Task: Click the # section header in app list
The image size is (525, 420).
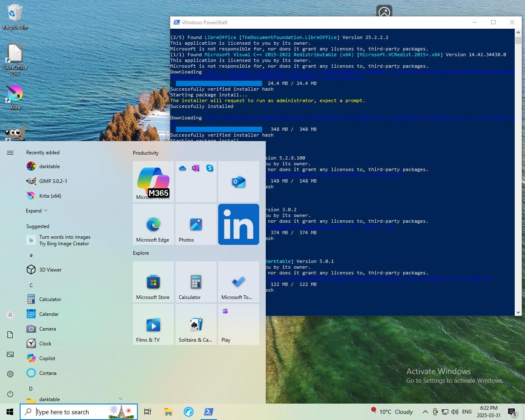Action: tap(31, 256)
